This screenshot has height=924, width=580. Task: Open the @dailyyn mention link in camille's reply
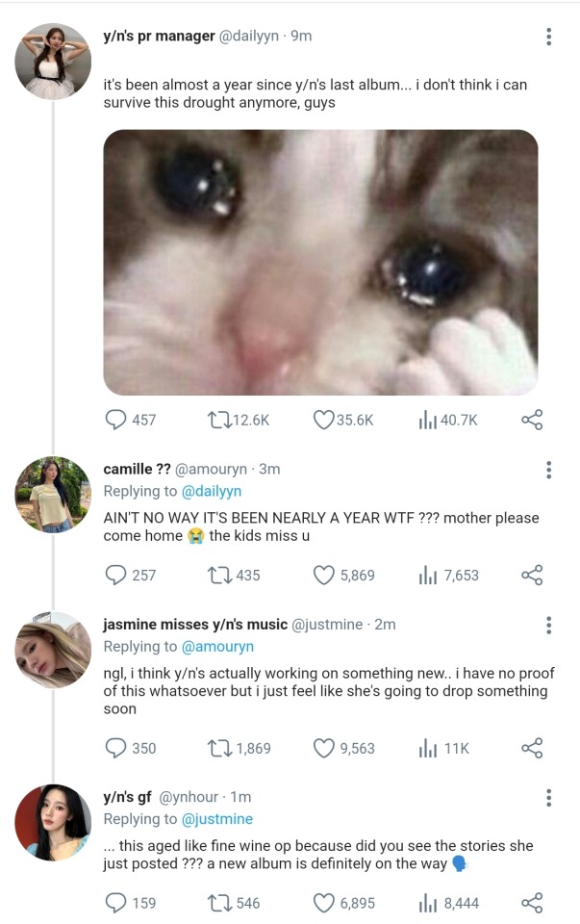point(212,491)
